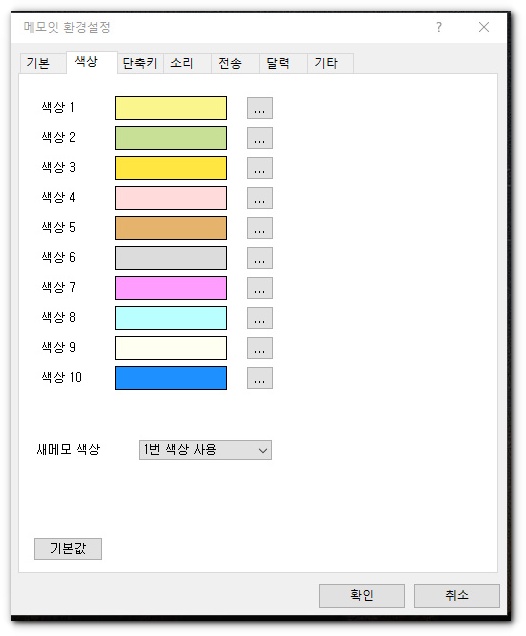Click the 색상 5 orange-tan swatch
The image size is (526, 636).
point(171,228)
